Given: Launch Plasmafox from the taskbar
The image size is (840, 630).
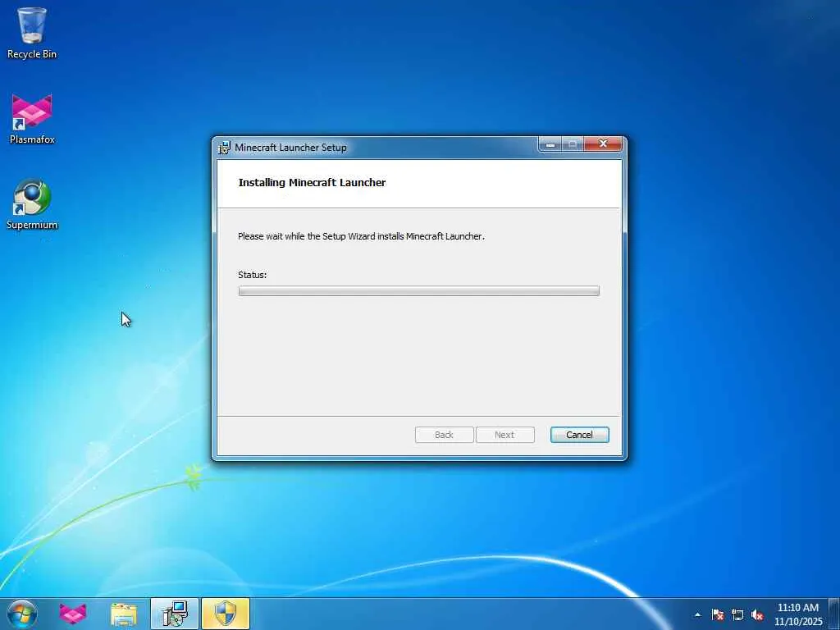Looking at the screenshot, I should [x=73, y=614].
